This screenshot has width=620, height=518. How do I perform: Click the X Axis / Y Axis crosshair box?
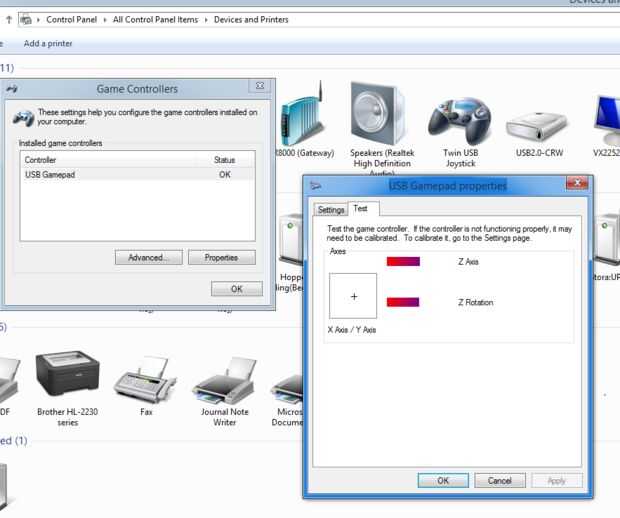(353, 296)
